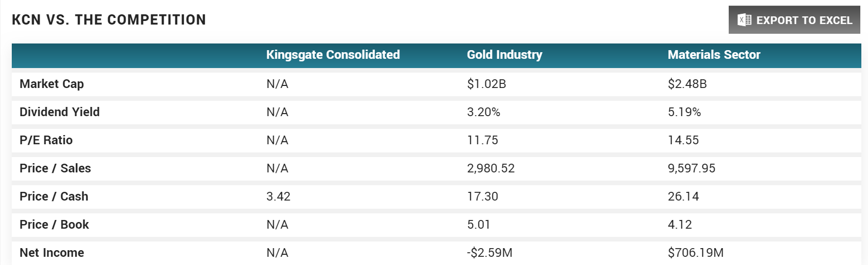Click the Materials Sector $2.48B market cap

(x=687, y=84)
